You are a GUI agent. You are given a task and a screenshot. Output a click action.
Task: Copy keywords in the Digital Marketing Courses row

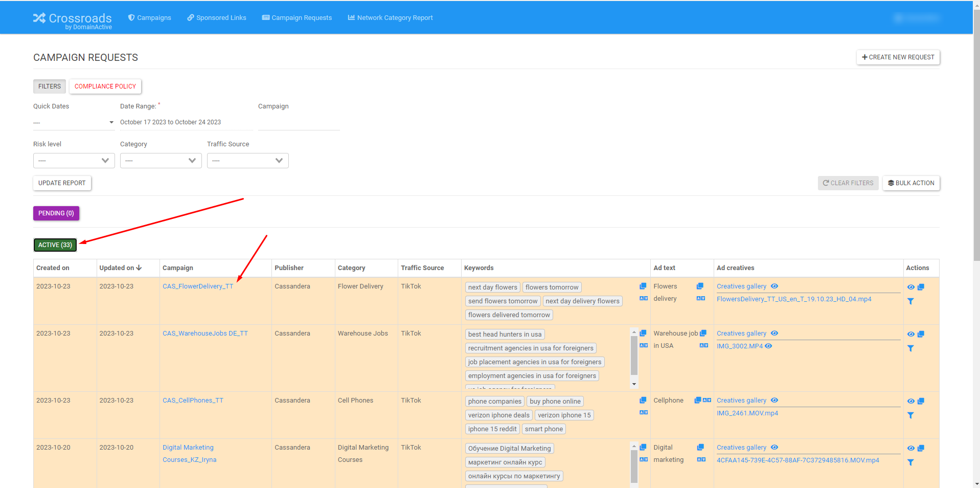(x=643, y=447)
